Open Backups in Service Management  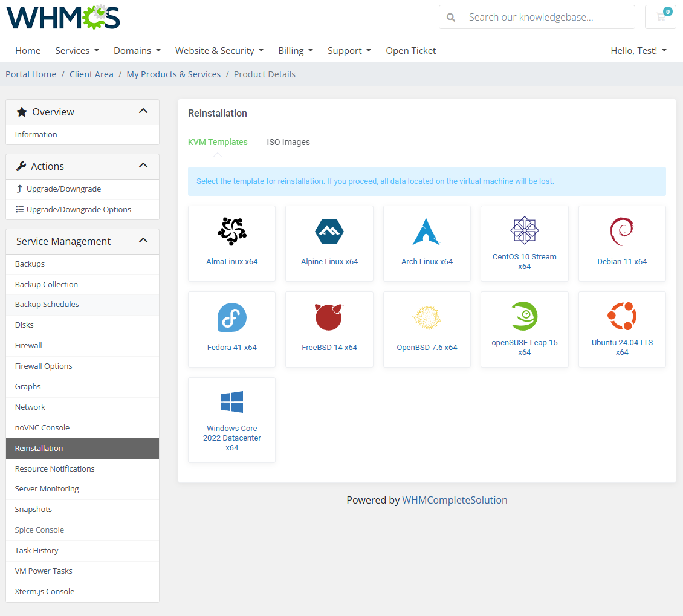coord(82,264)
